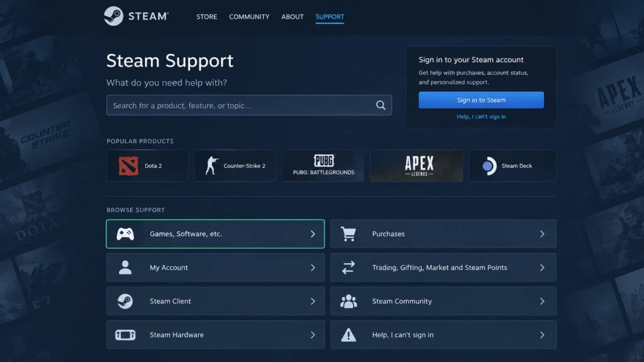Viewport: 644px width, 362px height.
Task: Select the SUPPORT tab
Action: pyautogui.click(x=330, y=17)
